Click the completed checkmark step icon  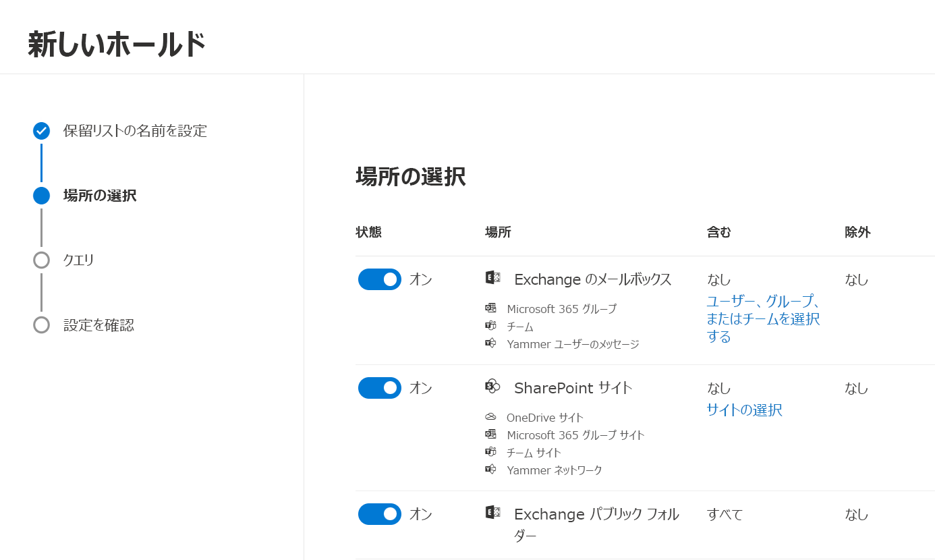pos(42,131)
